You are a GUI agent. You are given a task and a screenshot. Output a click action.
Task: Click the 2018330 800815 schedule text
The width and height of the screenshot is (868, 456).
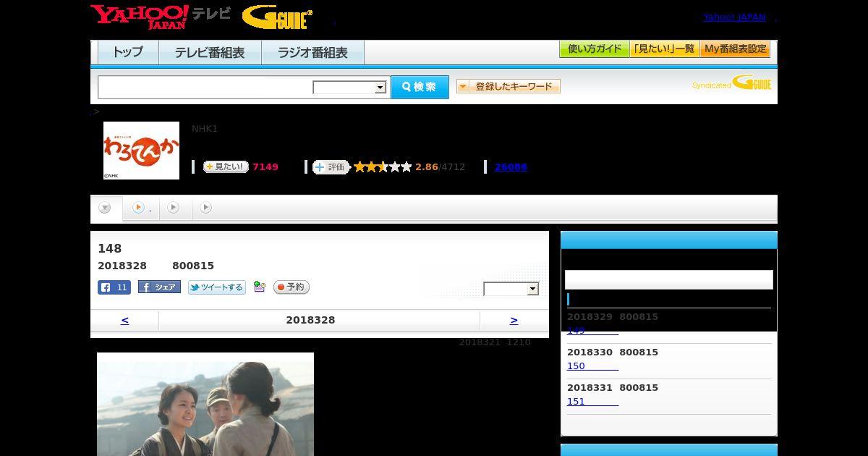click(x=613, y=352)
